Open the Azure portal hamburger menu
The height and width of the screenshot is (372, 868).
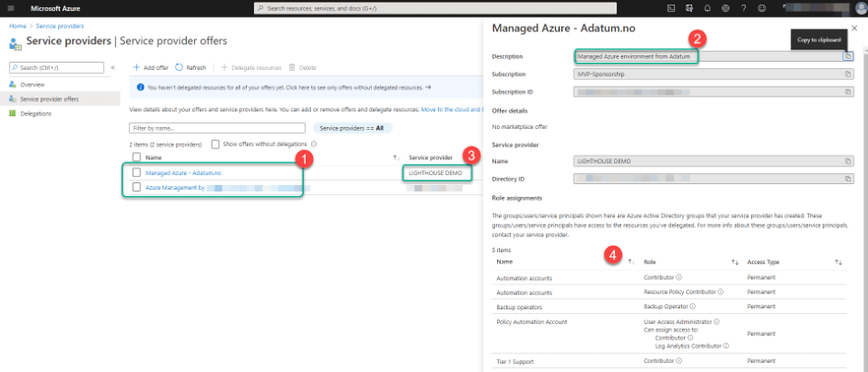10,7
